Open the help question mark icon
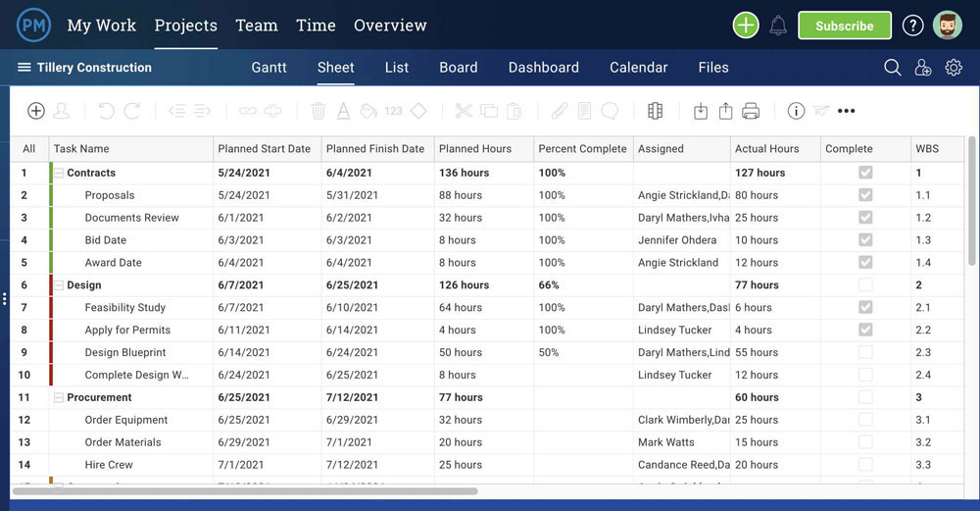980x511 pixels. [x=912, y=26]
